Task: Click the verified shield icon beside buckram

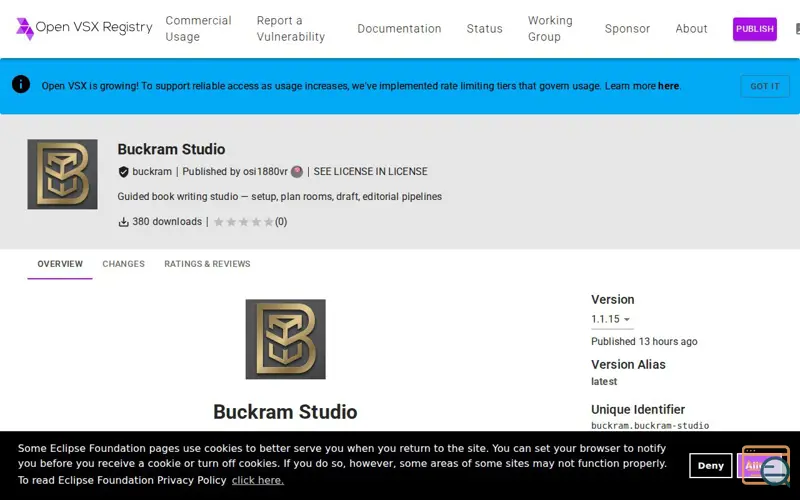Action: (123, 172)
